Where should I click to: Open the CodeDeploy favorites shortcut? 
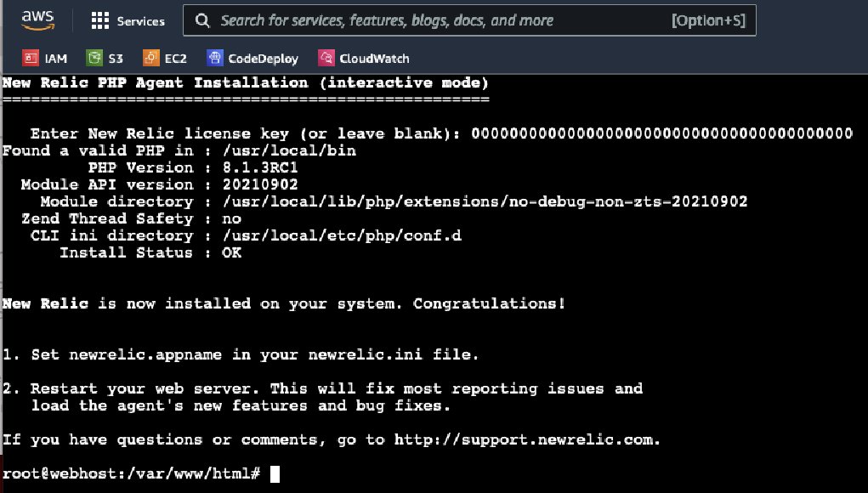(x=252, y=58)
